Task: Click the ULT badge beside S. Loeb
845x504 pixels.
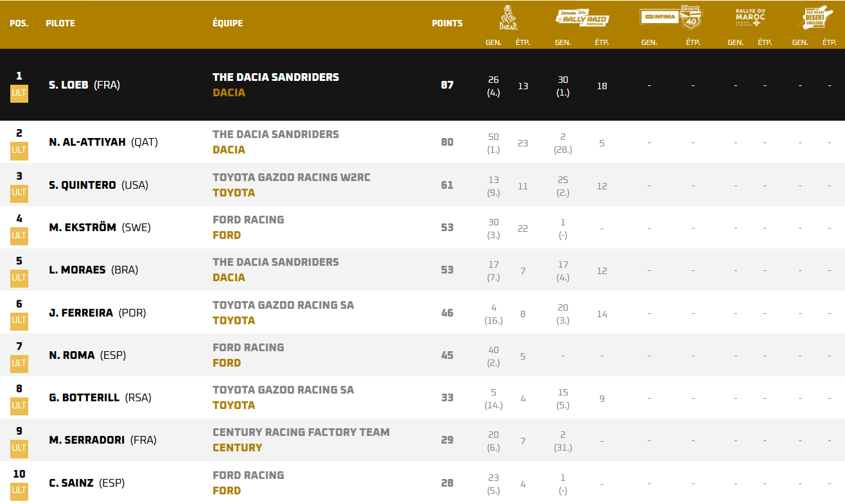Action: 19,93
